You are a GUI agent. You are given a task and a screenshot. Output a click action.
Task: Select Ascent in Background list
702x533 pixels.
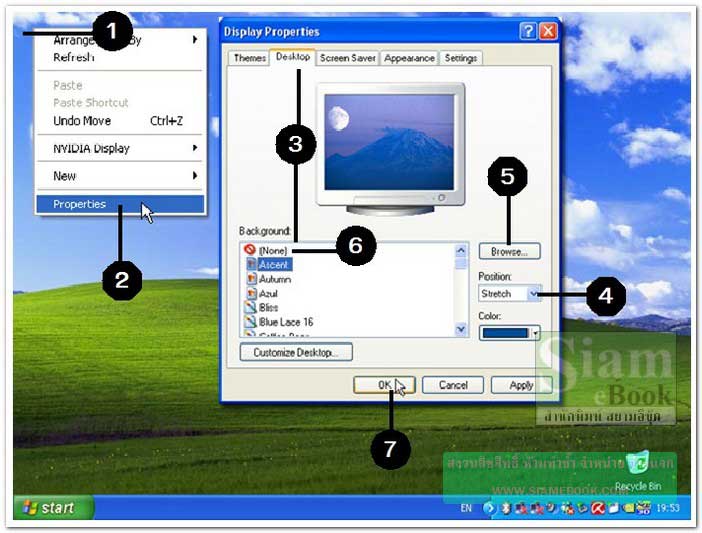pos(274,264)
